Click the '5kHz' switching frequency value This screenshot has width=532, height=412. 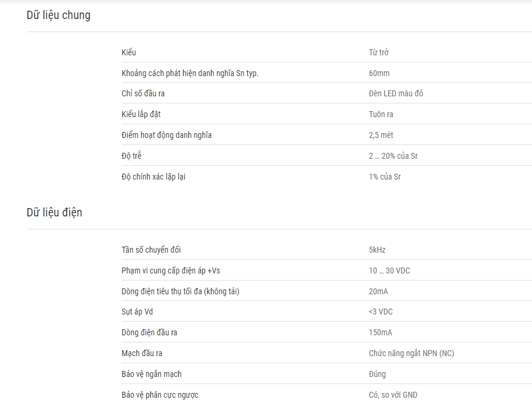377,250
